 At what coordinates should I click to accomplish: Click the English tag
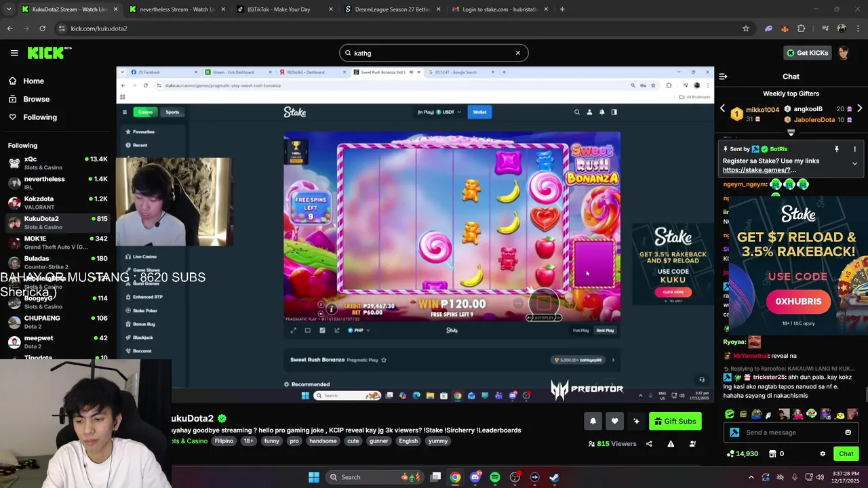[408, 441]
